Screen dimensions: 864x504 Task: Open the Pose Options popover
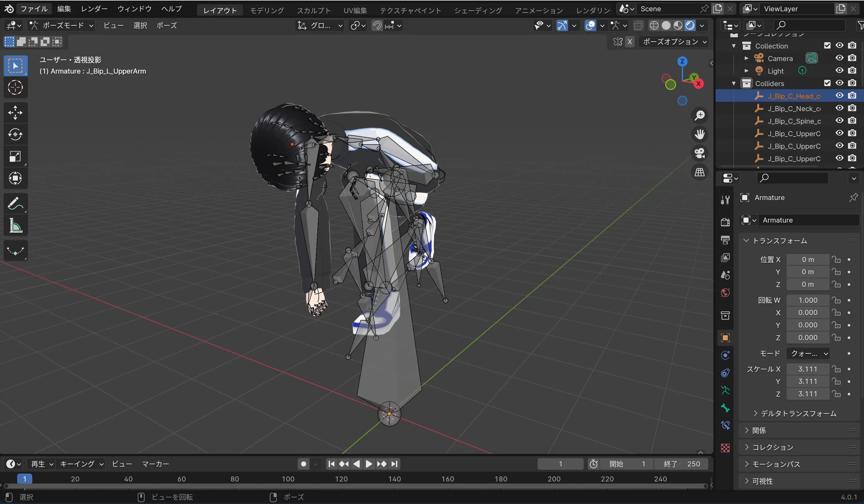pyautogui.click(x=674, y=42)
